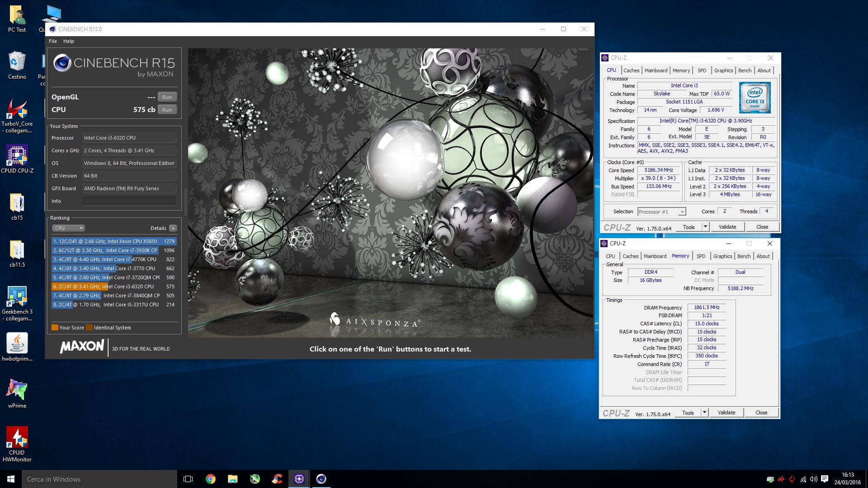Viewport: 868px width, 488px height.
Task: Click Close button in lower CPU-Z window
Action: point(761,413)
